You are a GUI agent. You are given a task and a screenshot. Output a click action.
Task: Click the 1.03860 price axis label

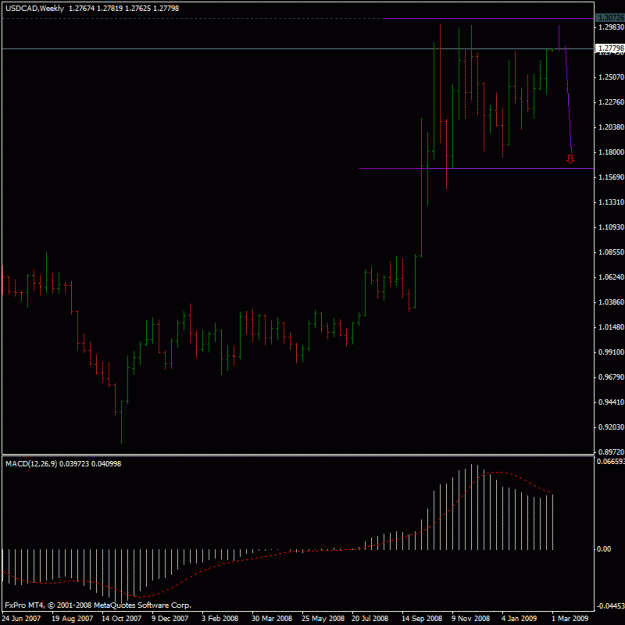pyautogui.click(x=611, y=302)
